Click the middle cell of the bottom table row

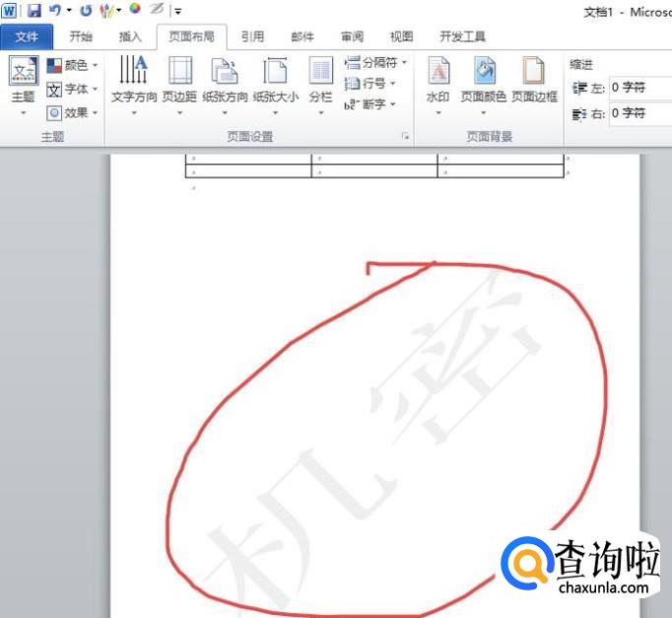point(374,171)
